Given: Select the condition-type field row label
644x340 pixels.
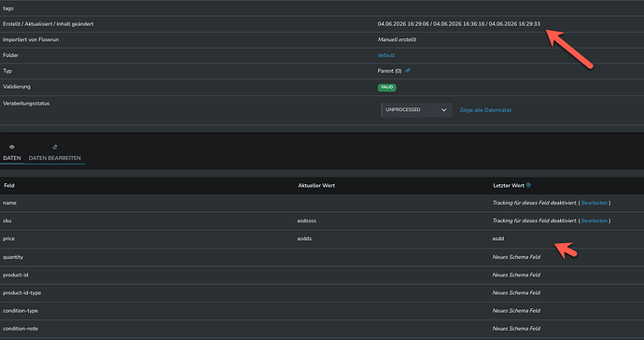Looking at the screenshot, I should click(21, 311).
